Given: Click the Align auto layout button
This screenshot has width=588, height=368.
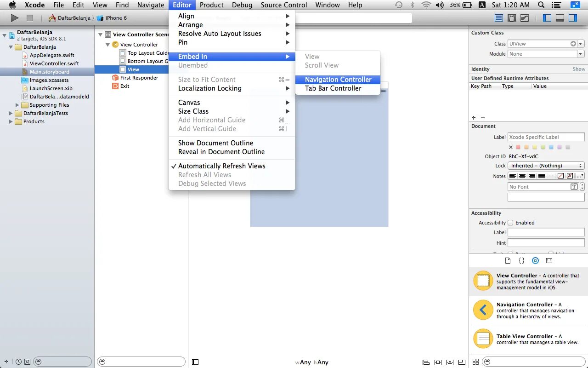Looking at the screenshot, I should tap(426, 362).
